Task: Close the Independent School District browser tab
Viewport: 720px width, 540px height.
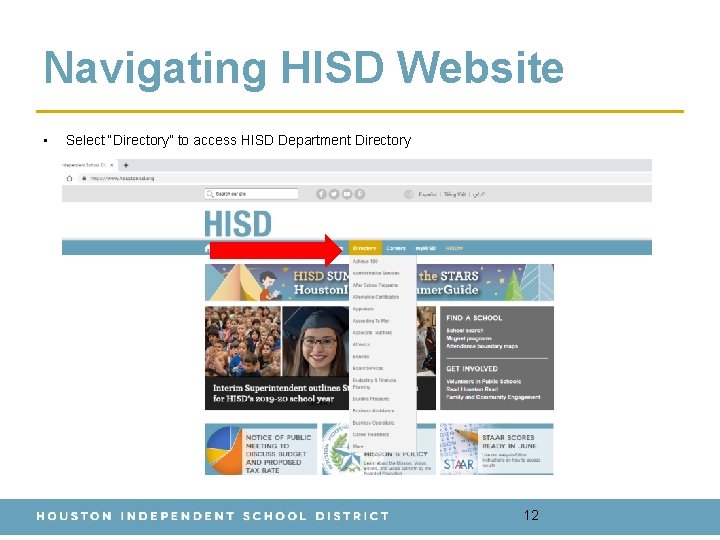Action: (112, 165)
